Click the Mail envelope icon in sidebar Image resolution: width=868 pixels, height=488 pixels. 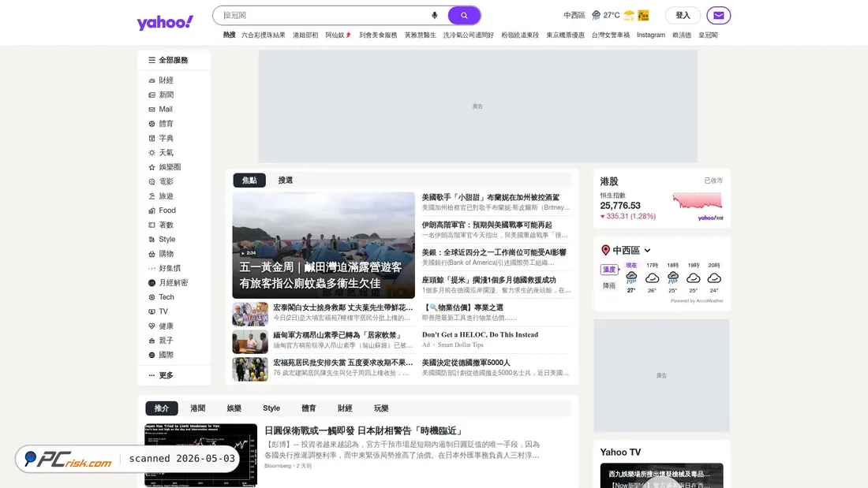coord(152,110)
